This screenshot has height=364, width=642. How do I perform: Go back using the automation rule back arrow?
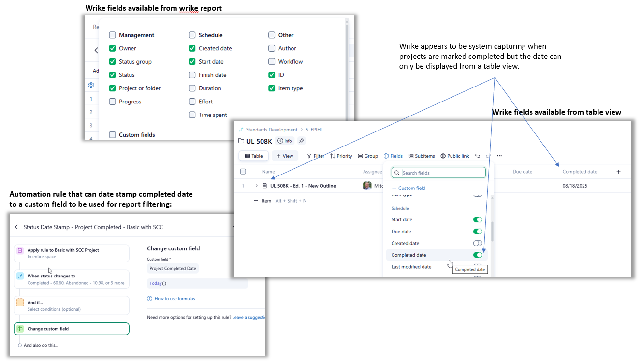click(16, 227)
